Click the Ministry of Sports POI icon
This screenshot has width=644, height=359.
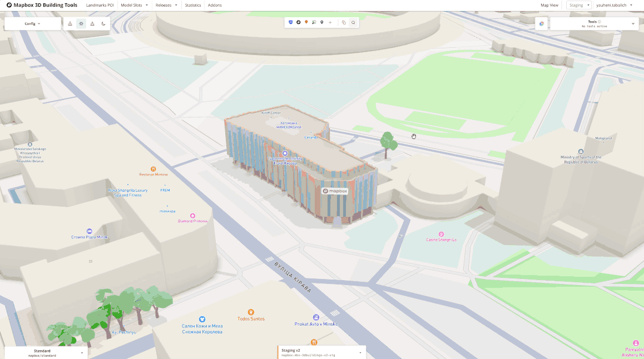(x=581, y=151)
